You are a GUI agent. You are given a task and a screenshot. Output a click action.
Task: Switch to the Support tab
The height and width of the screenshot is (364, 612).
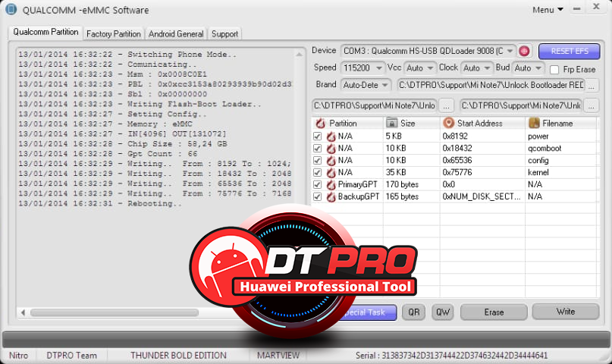click(224, 34)
